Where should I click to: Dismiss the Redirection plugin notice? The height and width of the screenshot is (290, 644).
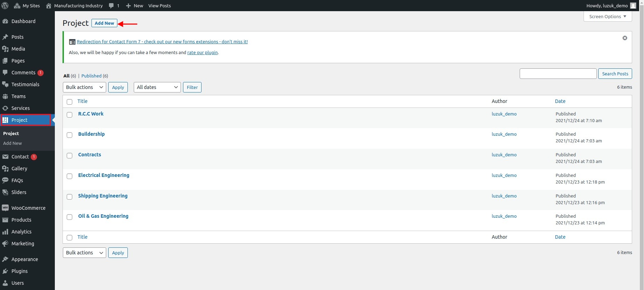[x=625, y=38]
